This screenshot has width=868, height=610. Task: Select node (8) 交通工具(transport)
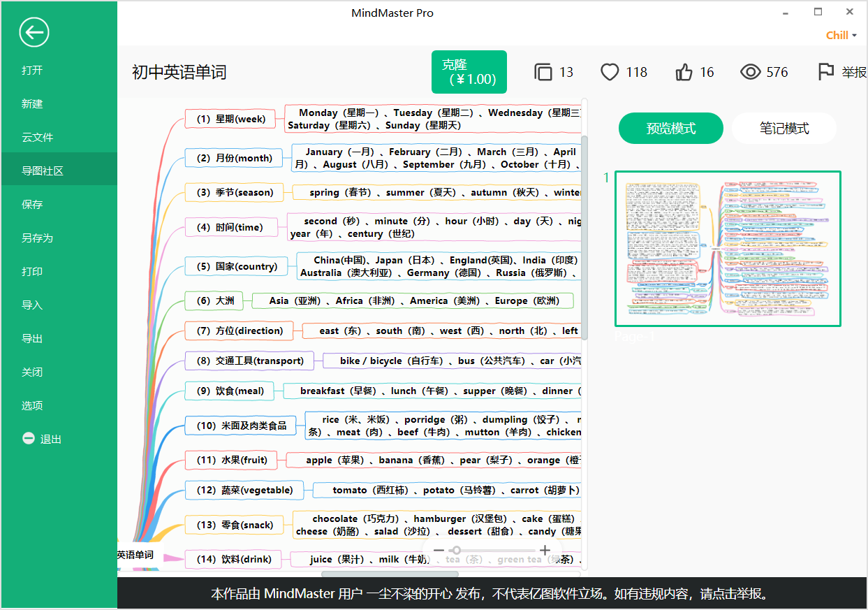[x=250, y=361]
